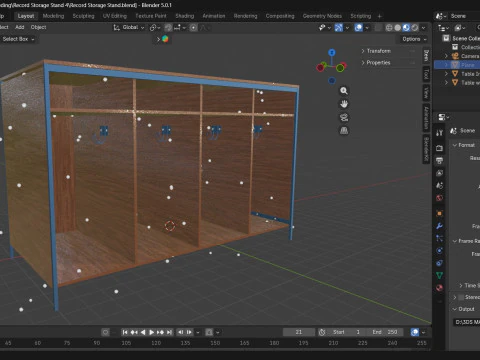Toggle the camera view icon
Viewport: 480px width, 360px height.
344,117
